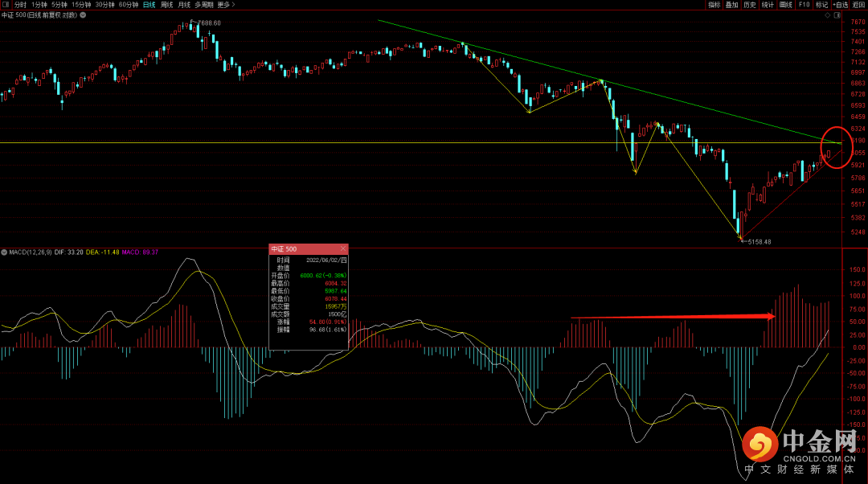Switch to the 5分钟 chart period
Image resolution: width=868 pixels, height=484 pixels.
pyautogui.click(x=59, y=5)
